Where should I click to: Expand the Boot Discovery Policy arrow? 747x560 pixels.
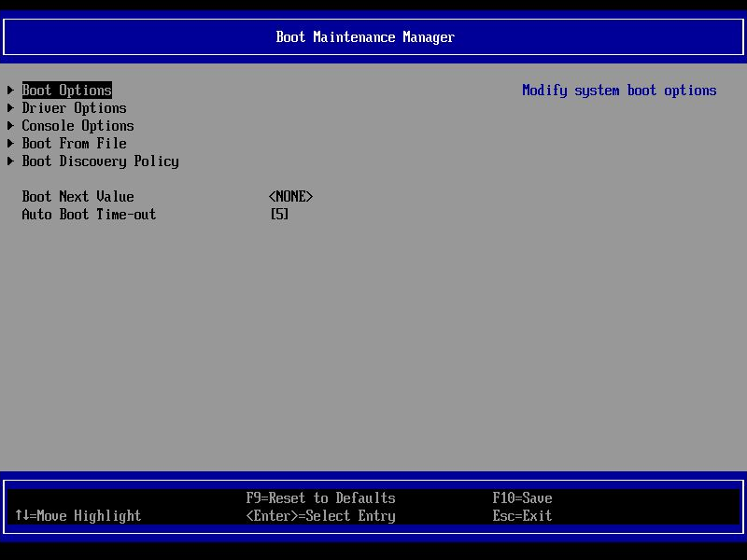pos(10,161)
